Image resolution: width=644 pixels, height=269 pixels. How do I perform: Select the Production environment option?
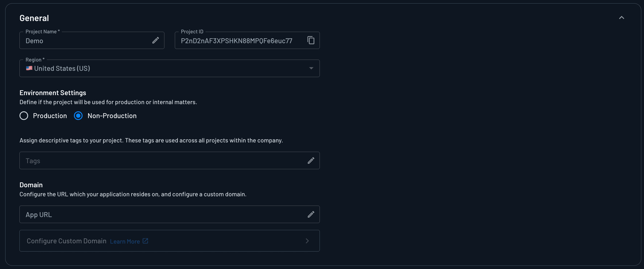24,116
